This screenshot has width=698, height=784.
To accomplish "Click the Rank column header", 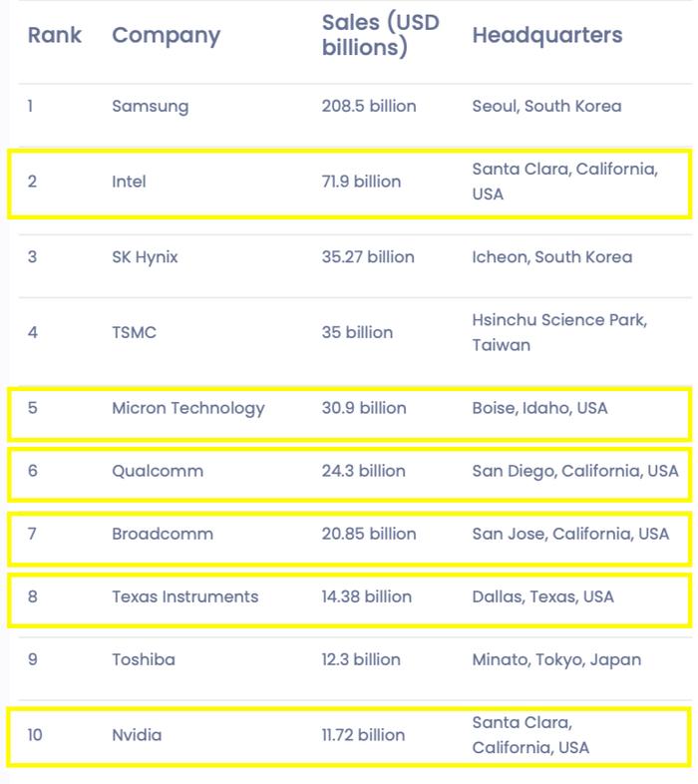I will click(55, 35).
